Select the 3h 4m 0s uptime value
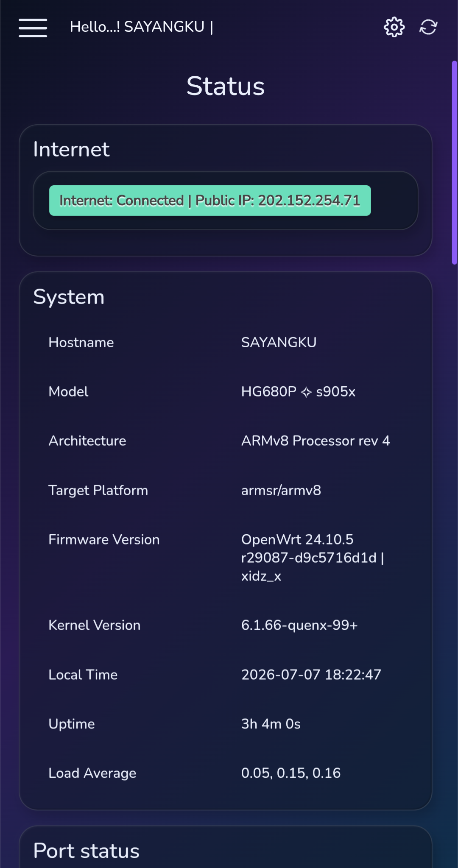 [x=271, y=724]
